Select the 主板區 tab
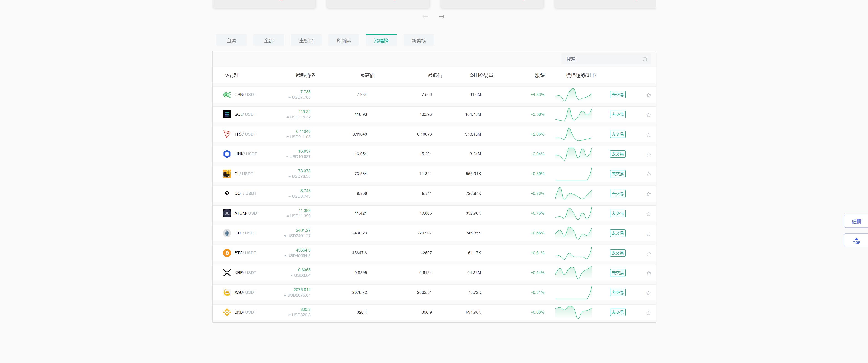 pos(306,40)
